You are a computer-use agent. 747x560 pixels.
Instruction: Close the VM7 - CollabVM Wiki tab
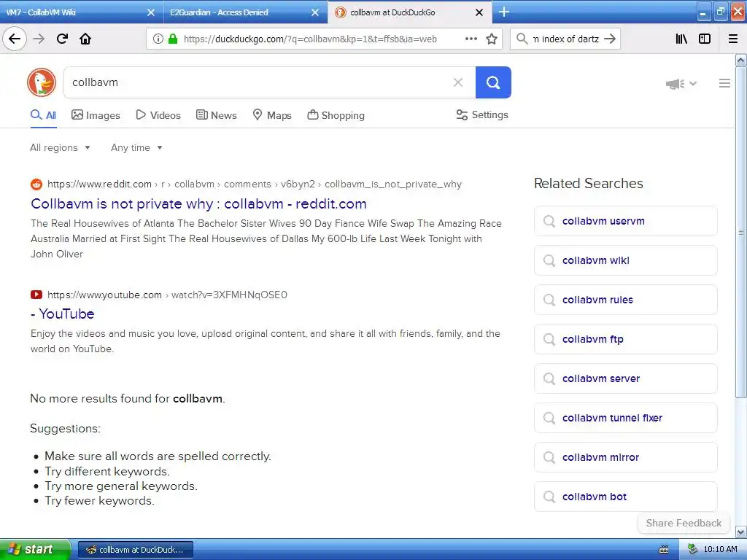pyautogui.click(x=150, y=12)
